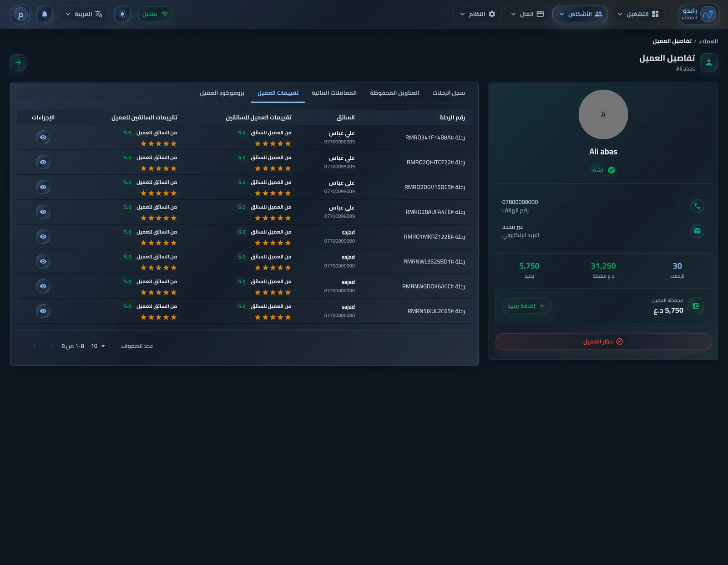Screen dimensions: 728x565
Task: Click the notifications bell icon
Action: [45, 14]
